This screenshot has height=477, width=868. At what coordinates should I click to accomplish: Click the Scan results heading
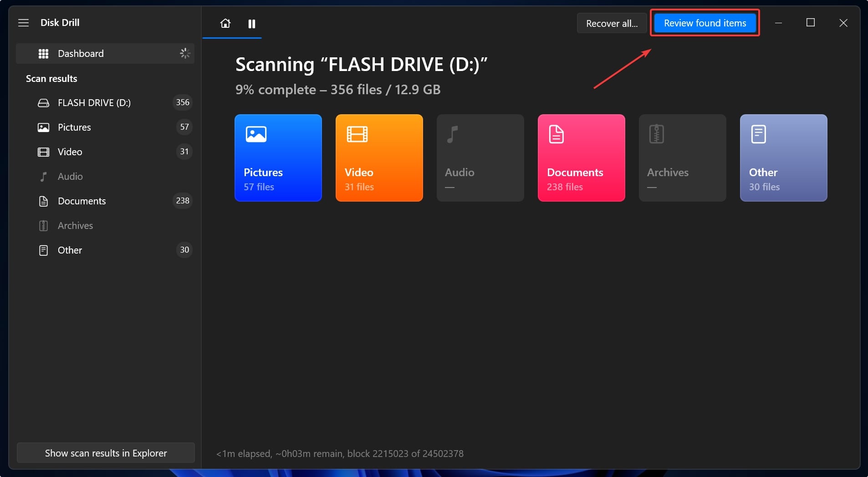point(51,79)
